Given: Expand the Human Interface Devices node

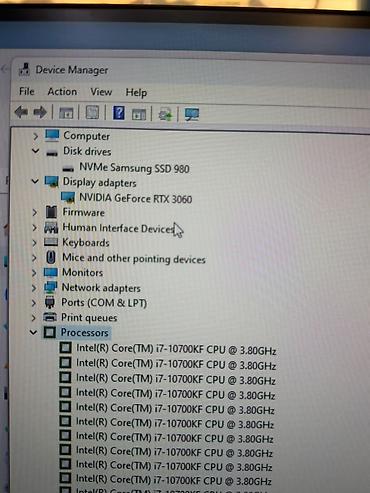Looking at the screenshot, I should [34, 227].
